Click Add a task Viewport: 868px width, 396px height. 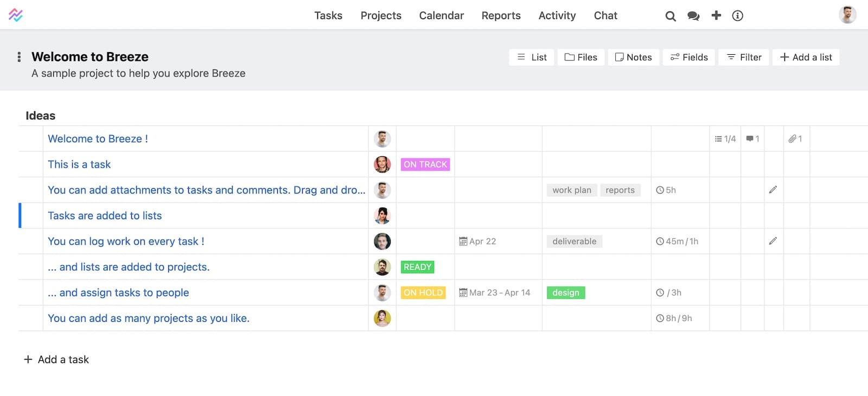coord(56,360)
